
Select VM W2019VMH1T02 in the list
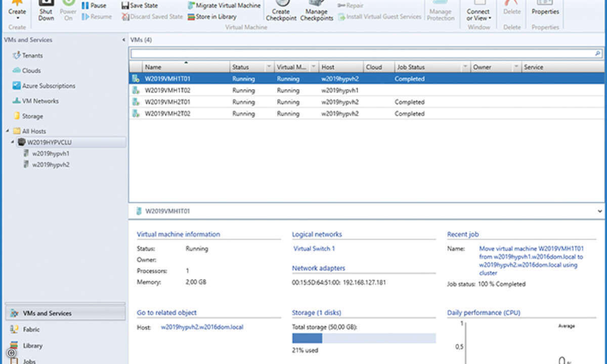click(x=367, y=90)
